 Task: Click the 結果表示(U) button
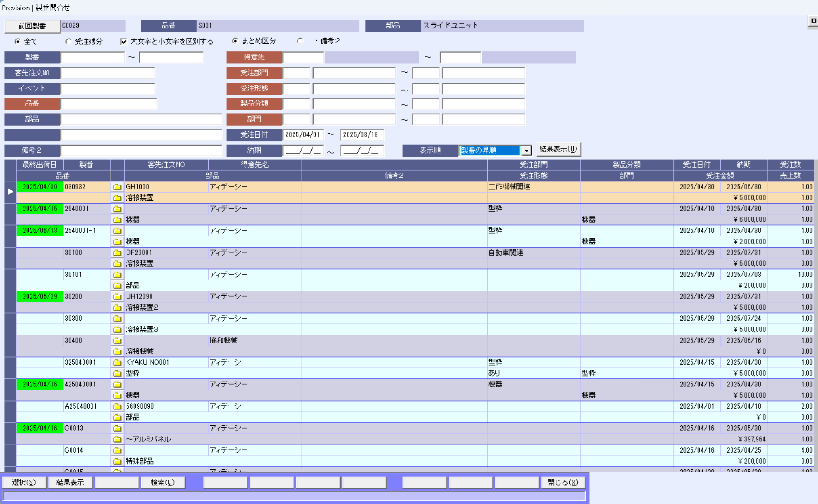[x=558, y=149]
